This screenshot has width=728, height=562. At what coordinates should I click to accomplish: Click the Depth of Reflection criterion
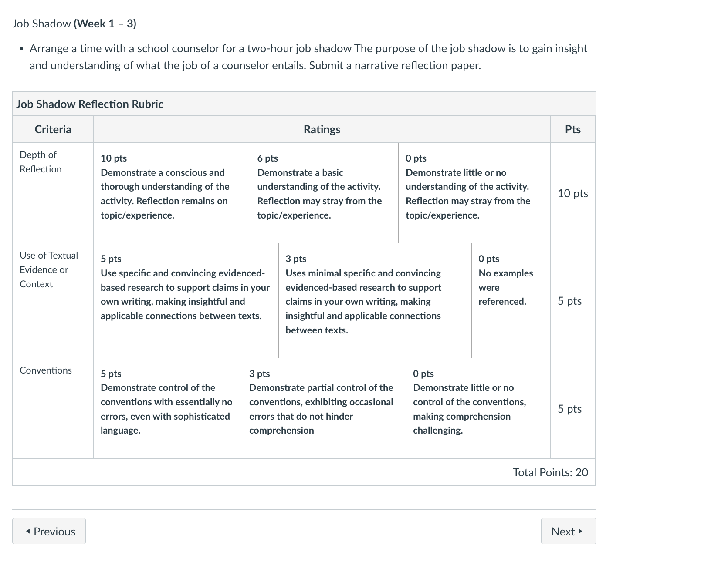pos(41,162)
